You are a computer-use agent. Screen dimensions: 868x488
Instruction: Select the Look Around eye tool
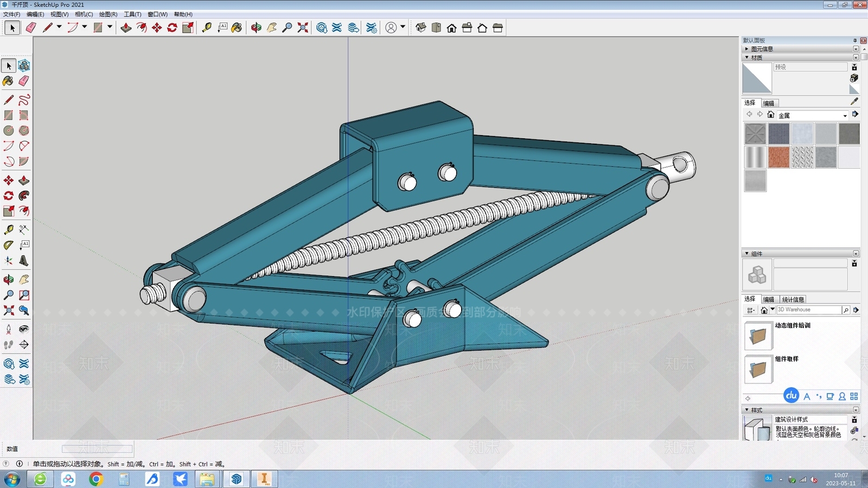[x=24, y=329]
